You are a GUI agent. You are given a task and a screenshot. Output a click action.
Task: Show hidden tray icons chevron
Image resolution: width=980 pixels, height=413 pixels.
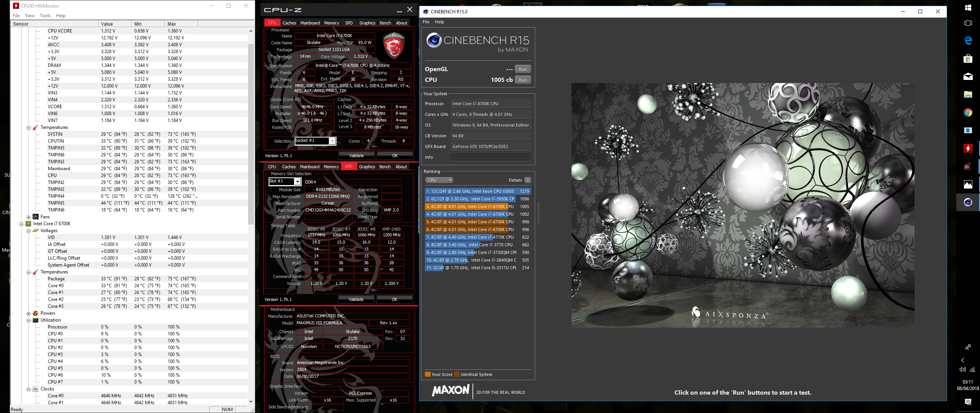coord(963,360)
